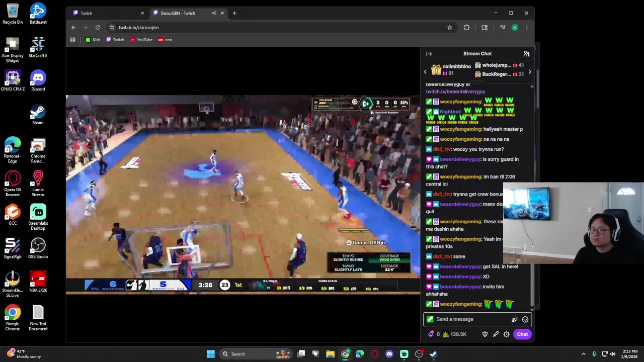
Task: Click username nolimitbhino in gift leaderboard
Action: tap(456, 66)
